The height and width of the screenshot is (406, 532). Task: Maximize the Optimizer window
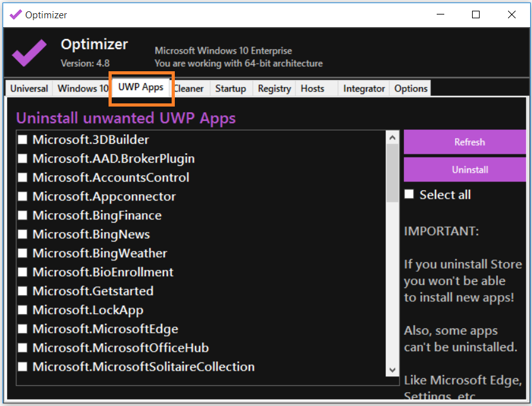tap(476, 14)
